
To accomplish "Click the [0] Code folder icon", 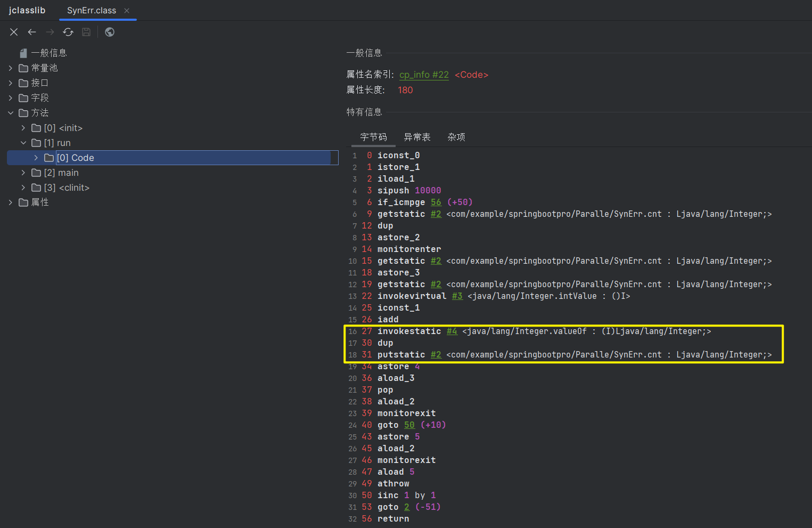I will tap(49, 158).
